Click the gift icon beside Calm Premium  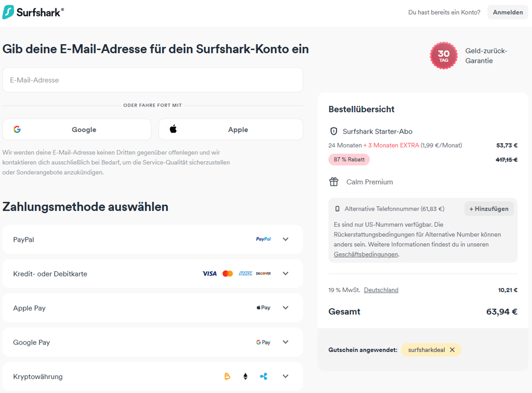[334, 182]
